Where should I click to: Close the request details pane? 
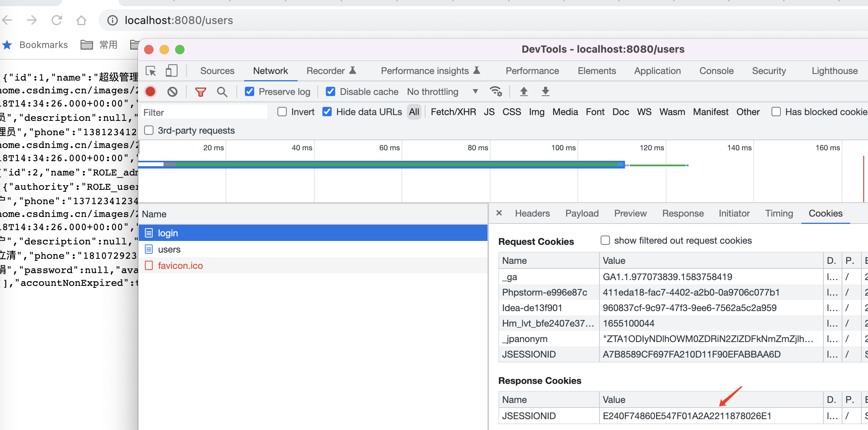499,213
